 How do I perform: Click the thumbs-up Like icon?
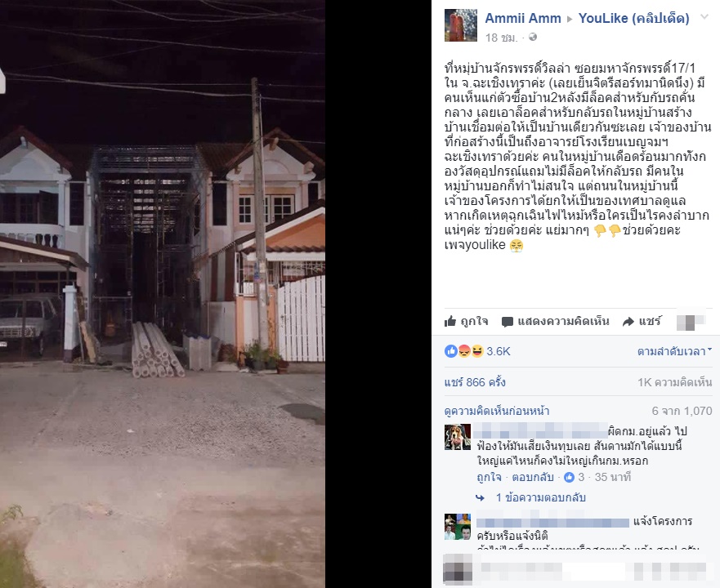click(x=450, y=321)
